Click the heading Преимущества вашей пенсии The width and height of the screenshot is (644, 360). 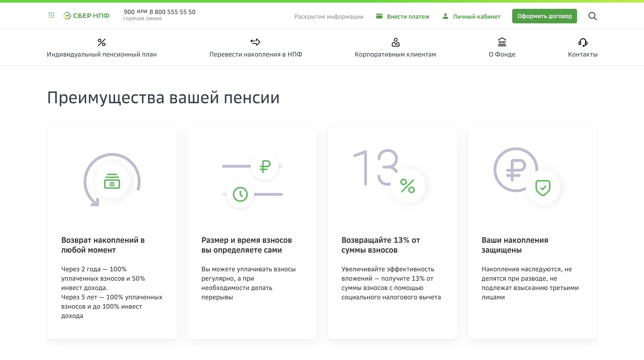163,98
